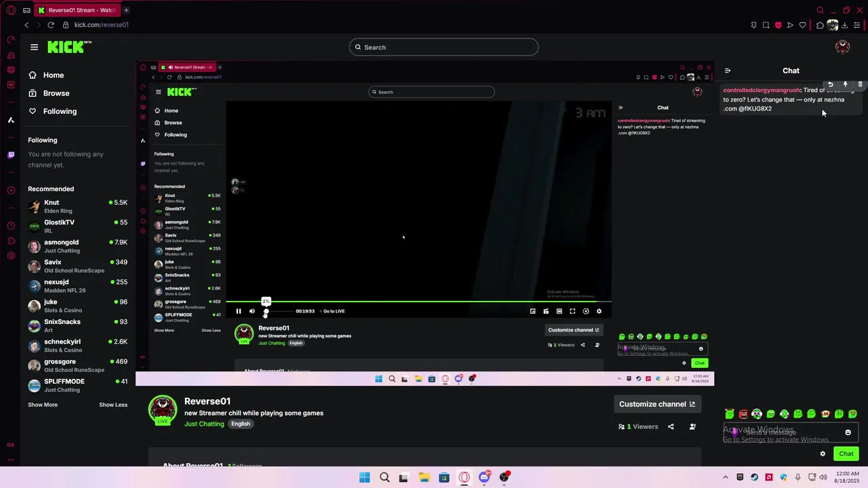Open chat settings gear icon
The width and height of the screenshot is (868, 488).
pos(823,454)
